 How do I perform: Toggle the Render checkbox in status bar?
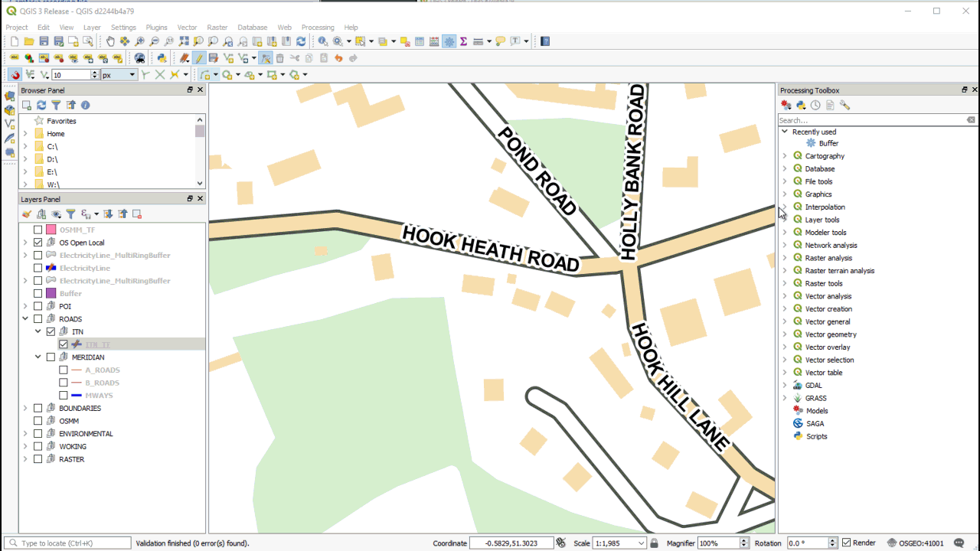click(846, 543)
